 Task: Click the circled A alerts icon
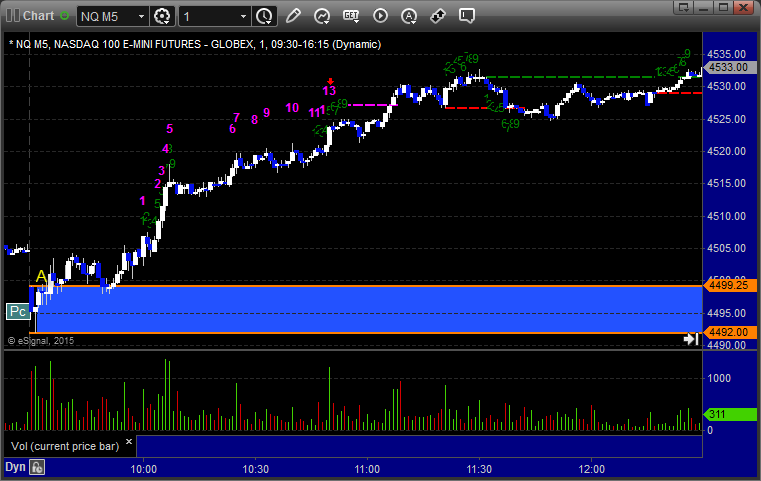click(x=407, y=16)
